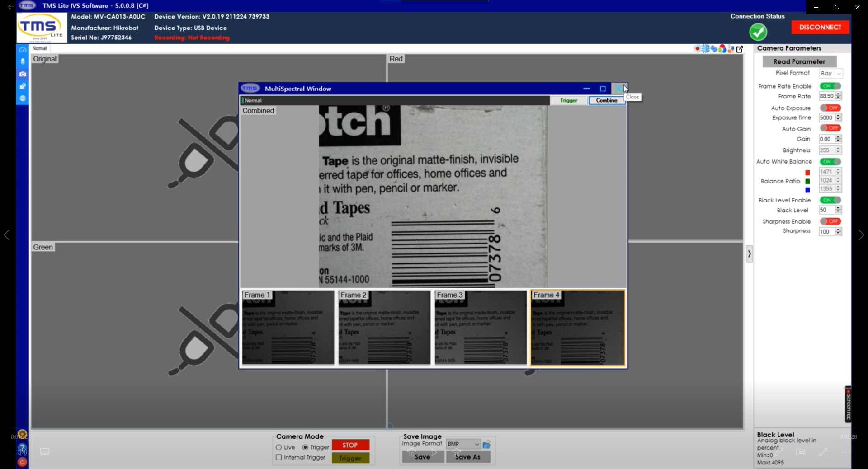Disable Auto White Balance toggle
868x469 pixels.
pyautogui.click(x=831, y=162)
